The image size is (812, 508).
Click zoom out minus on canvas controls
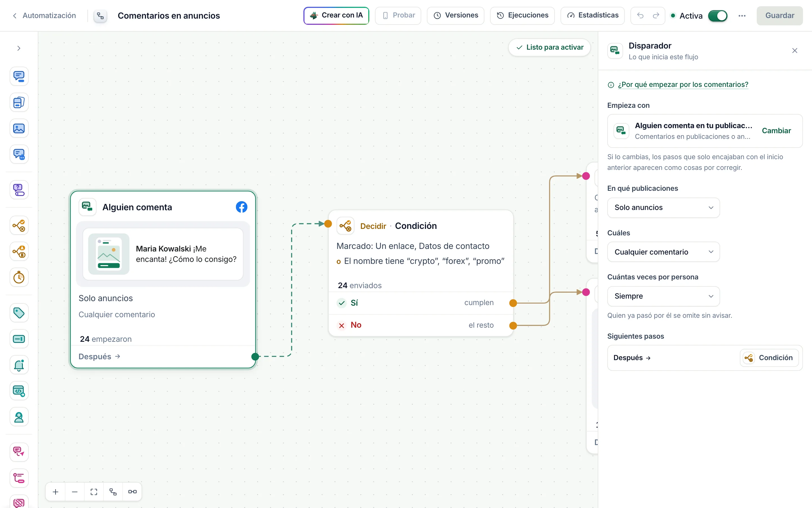tap(75, 492)
